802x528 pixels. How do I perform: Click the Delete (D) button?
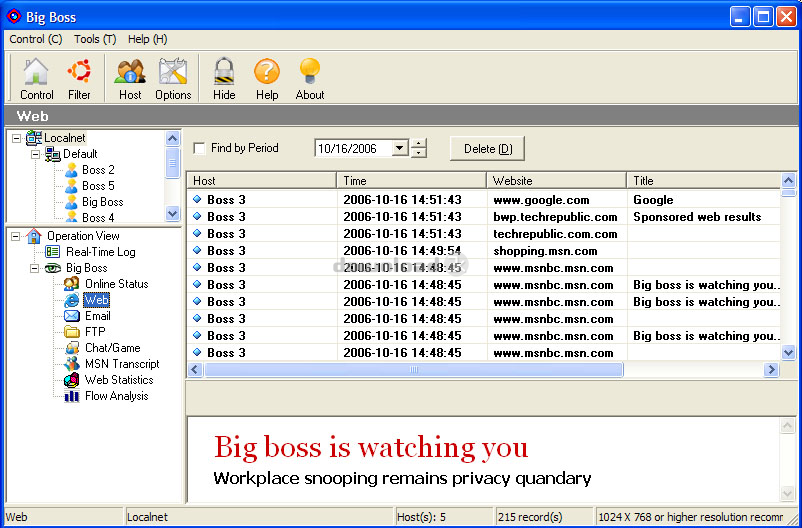point(487,149)
